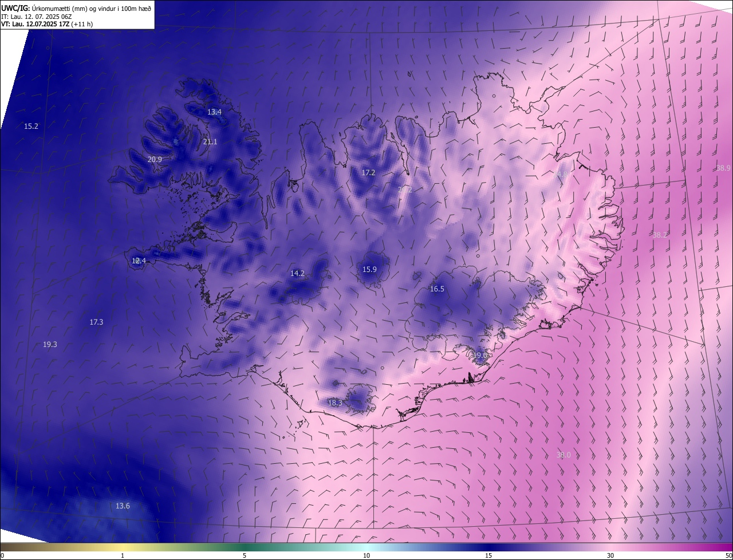Click the 15.9 value on the glacier
Viewport: 733px width, 560px height.
point(369,269)
